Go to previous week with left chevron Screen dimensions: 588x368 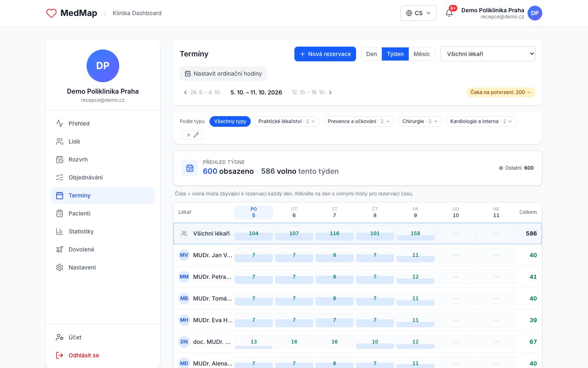185,92
